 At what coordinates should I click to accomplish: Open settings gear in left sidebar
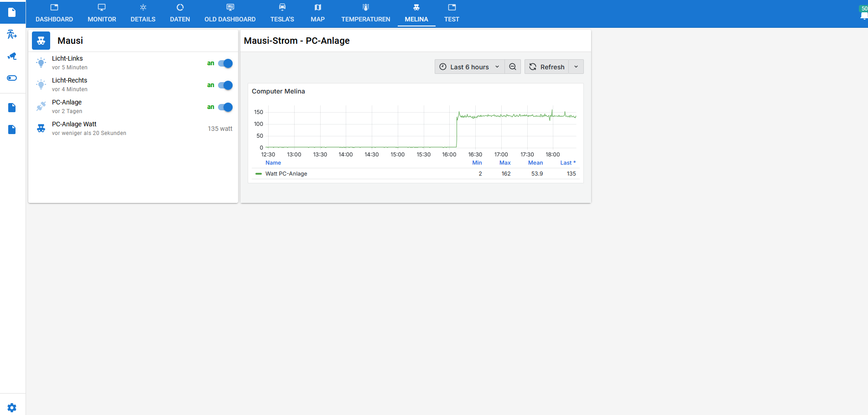12,407
